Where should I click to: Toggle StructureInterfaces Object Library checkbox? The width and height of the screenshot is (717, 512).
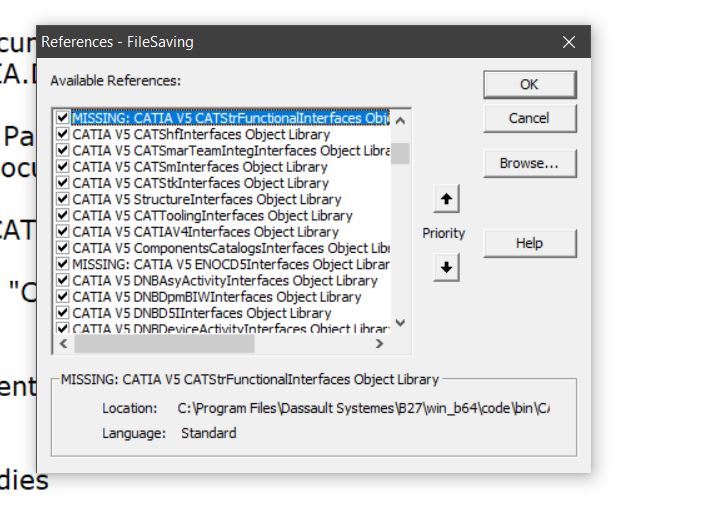(x=63, y=199)
